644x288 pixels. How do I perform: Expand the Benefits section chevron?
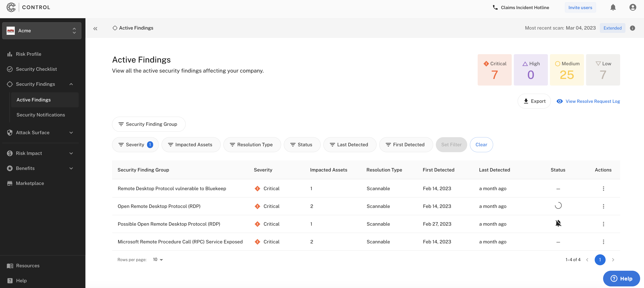click(71, 168)
